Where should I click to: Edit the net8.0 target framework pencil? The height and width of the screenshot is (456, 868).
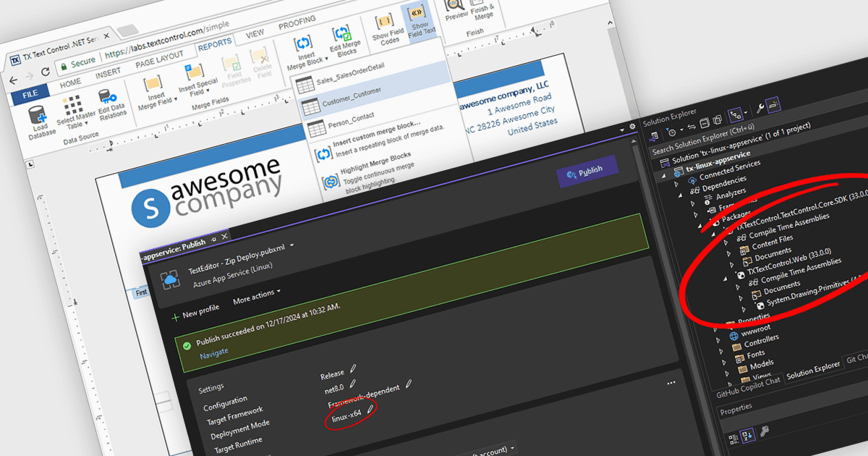click(352, 383)
